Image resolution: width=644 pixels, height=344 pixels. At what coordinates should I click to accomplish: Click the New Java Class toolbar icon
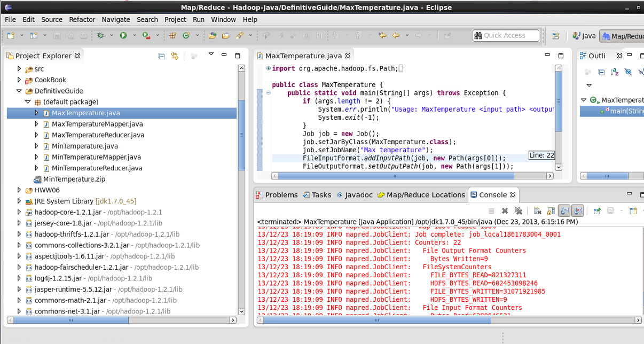pyautogui.click(x=186, y=36)
